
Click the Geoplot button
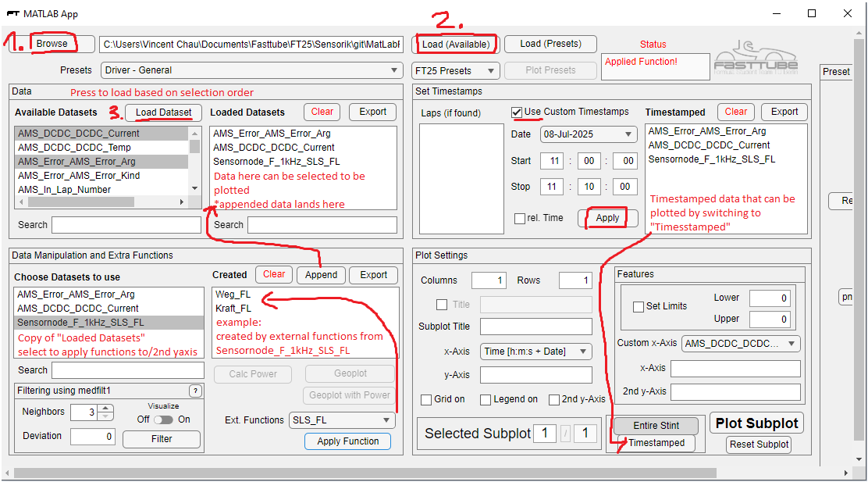pyautogui.click(x=350, y=373)
